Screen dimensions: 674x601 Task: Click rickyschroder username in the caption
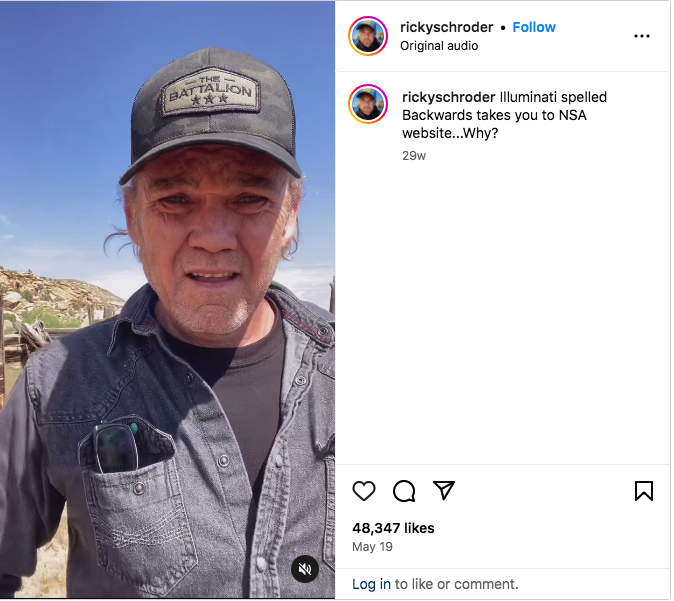click(x=448, y=97)
